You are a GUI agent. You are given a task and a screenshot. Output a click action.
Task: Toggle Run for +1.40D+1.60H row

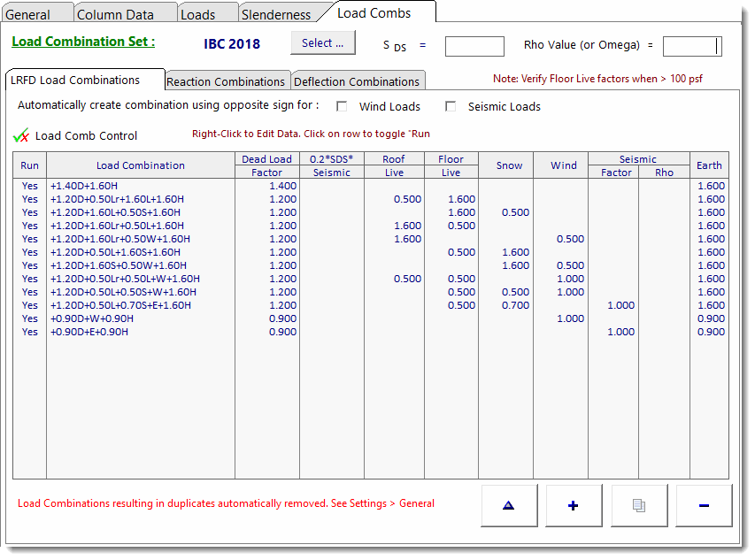click(30, 186)
